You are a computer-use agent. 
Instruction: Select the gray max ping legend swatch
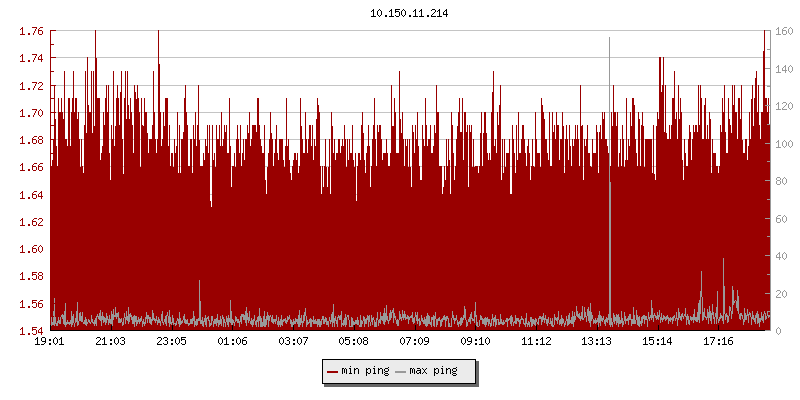(x=401, y=371)
